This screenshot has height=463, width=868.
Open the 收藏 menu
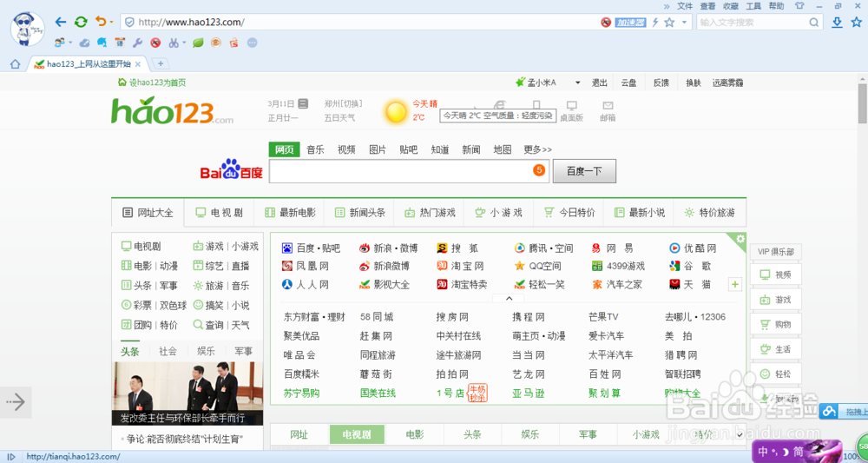[731, 6]
